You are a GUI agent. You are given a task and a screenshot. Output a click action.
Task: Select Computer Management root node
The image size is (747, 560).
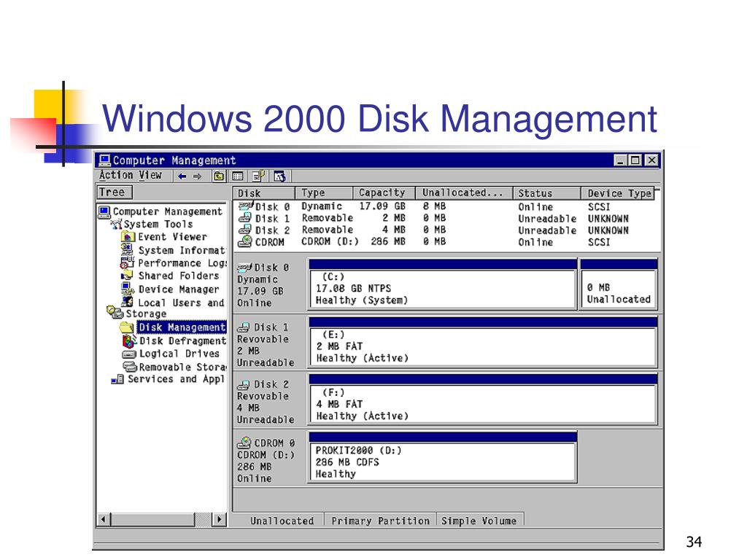(160, 211)
